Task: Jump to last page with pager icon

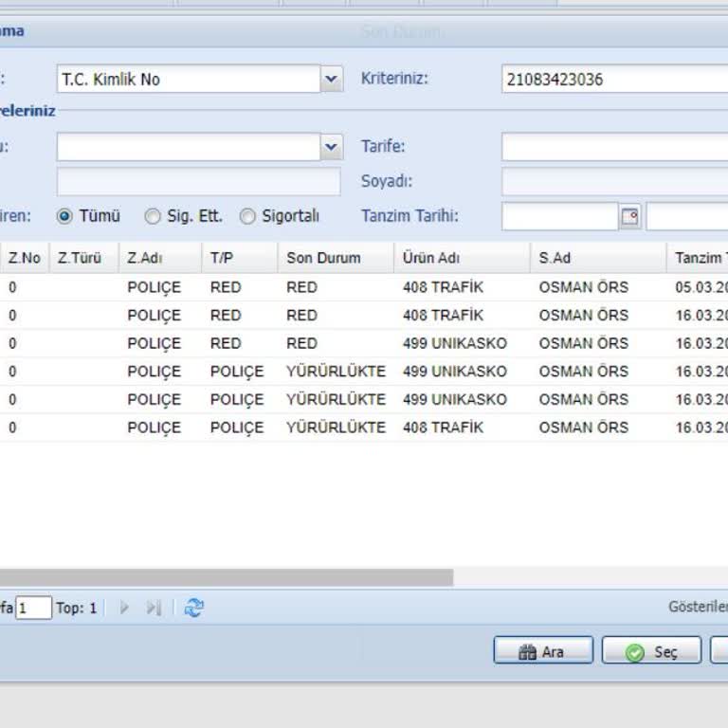Action: 153,609
